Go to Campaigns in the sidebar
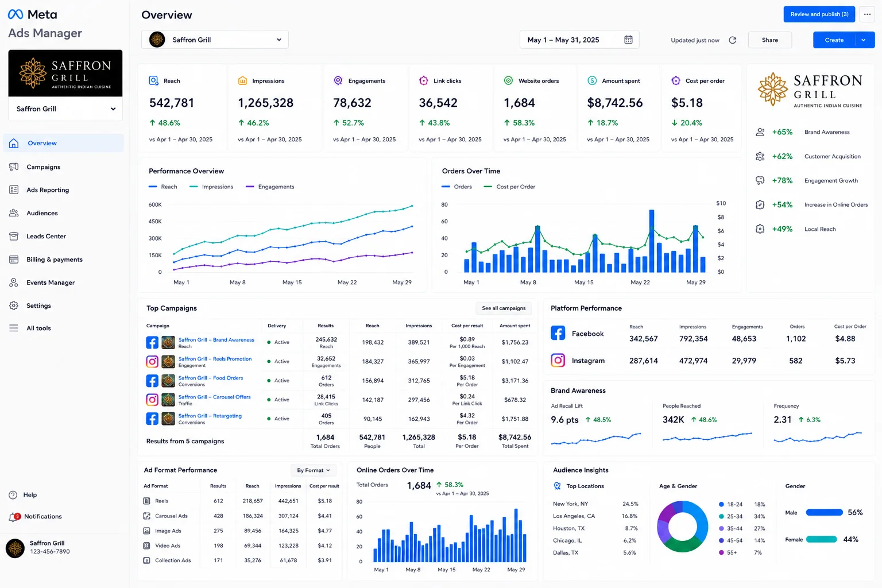 (x=43, y=167)
